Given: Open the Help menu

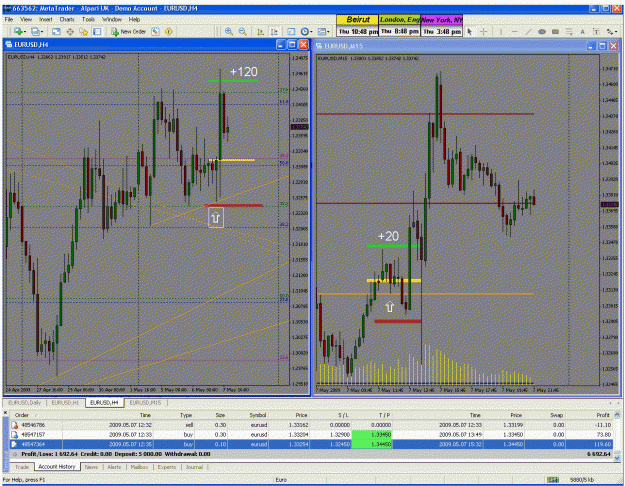Looking at the screenshot, I should point(134,19).
